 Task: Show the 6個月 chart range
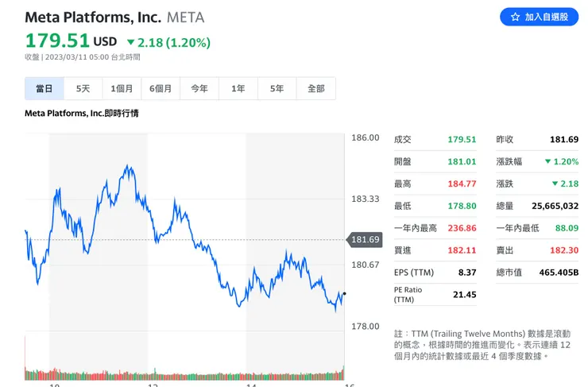tap(161, 89)
